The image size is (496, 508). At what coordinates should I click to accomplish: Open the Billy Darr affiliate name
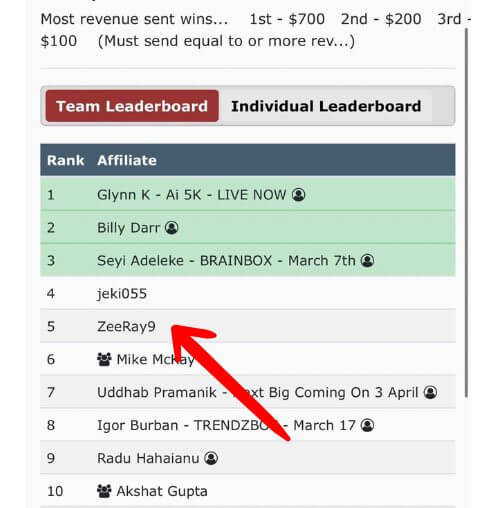tap(128, 228)
